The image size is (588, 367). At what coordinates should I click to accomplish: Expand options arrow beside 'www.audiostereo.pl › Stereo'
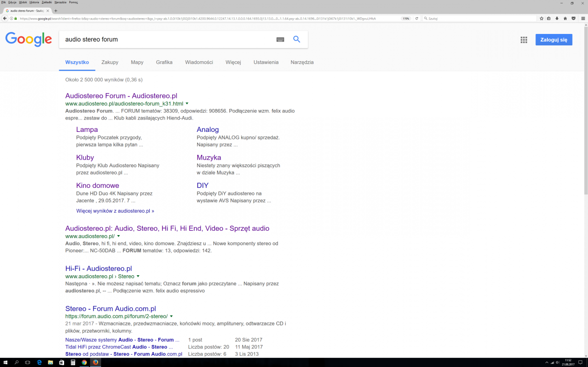point(138,276)
